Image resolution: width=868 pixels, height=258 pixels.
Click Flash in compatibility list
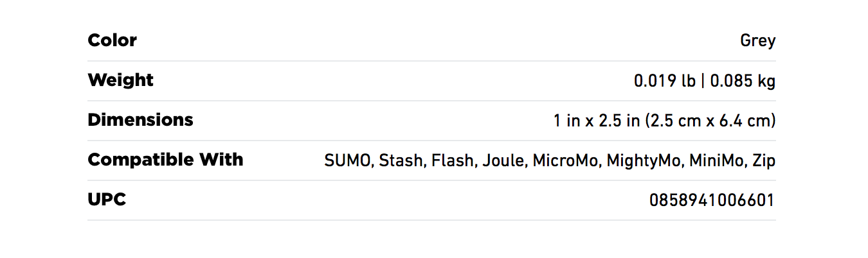453,161
